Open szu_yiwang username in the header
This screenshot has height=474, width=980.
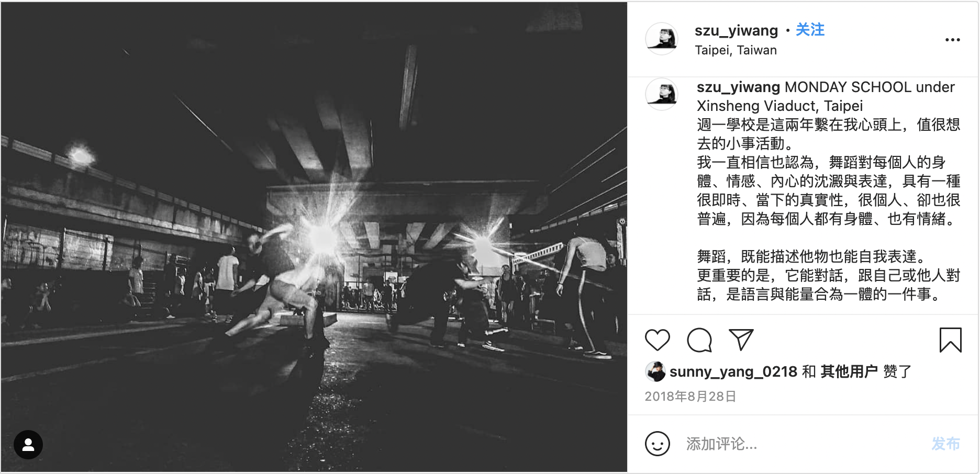[x=736, y=30]
